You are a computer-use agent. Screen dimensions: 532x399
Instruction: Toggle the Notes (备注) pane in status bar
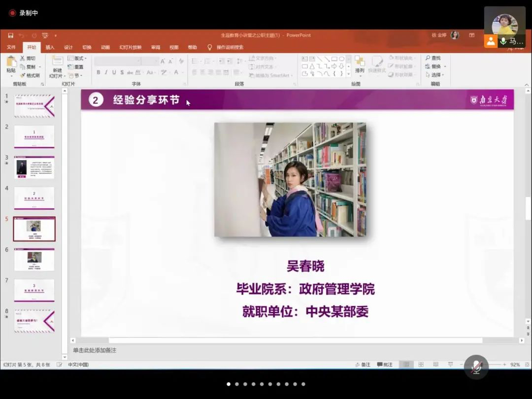click(363, 365)
